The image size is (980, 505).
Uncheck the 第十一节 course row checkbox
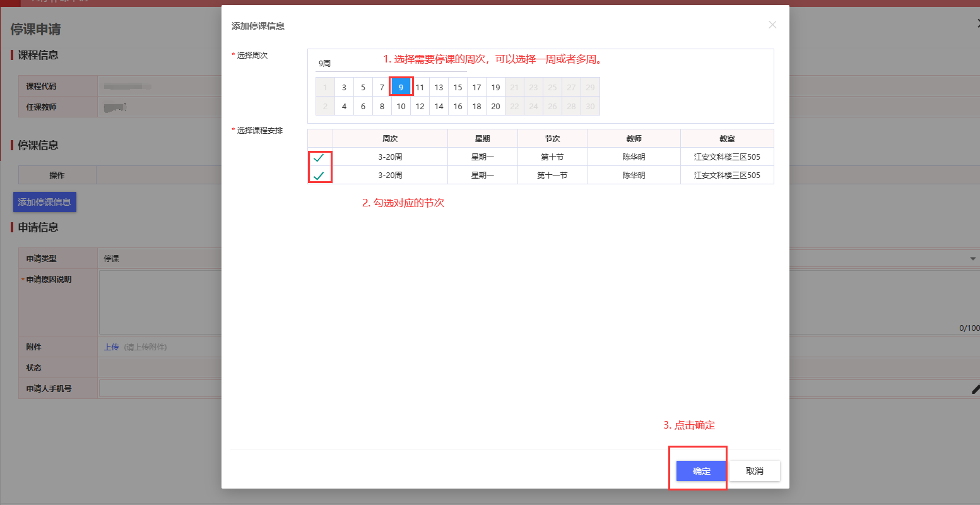point(319,175)
